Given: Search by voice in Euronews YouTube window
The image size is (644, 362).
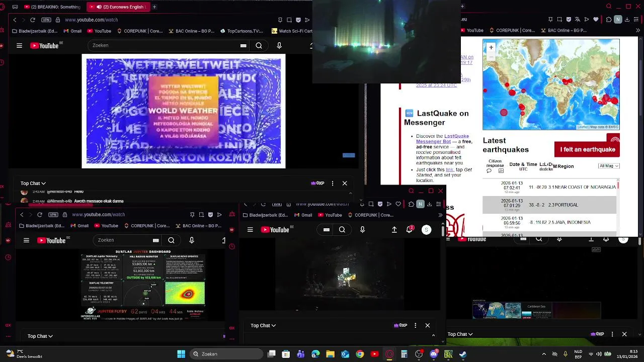Looking at the screenshot, I should 279,45.
